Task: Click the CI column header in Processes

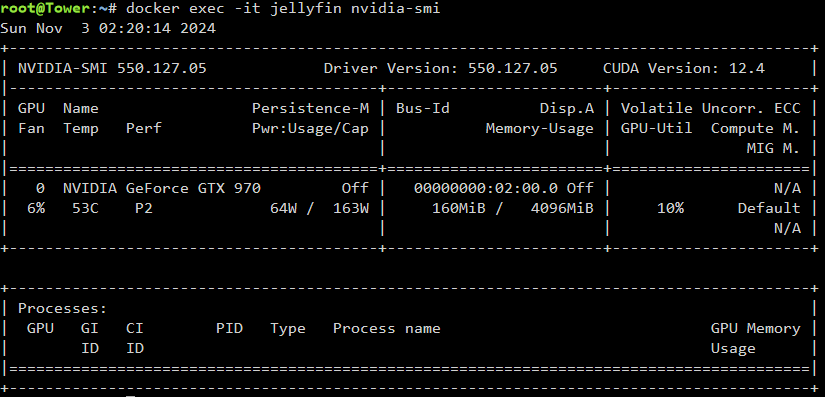Action: tap(135, 329)
